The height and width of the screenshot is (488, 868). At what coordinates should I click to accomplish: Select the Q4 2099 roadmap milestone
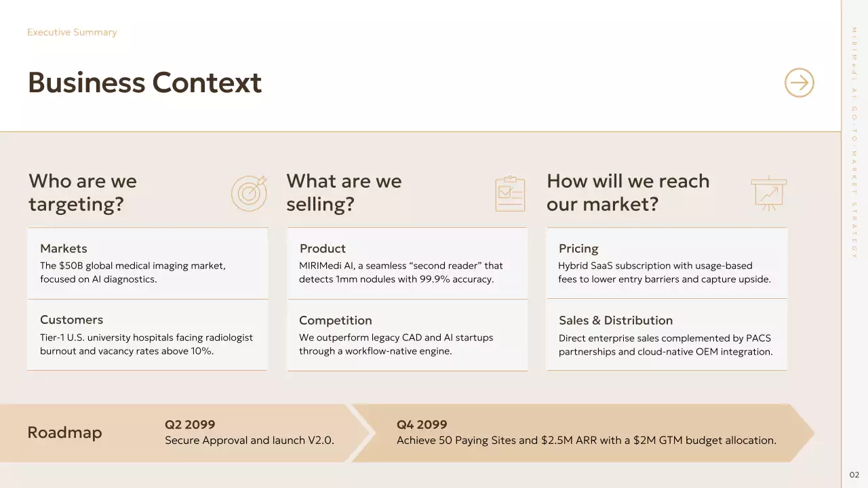pyautogui.click(x=586, y=432)
